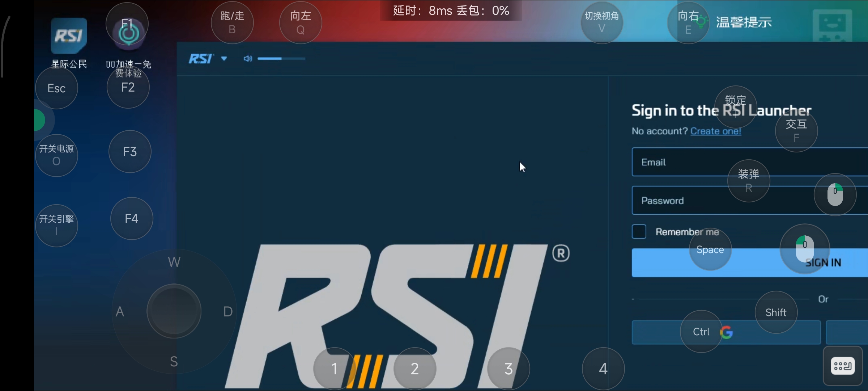Tap the mouse button icon beside Password field

coord(835,194)
